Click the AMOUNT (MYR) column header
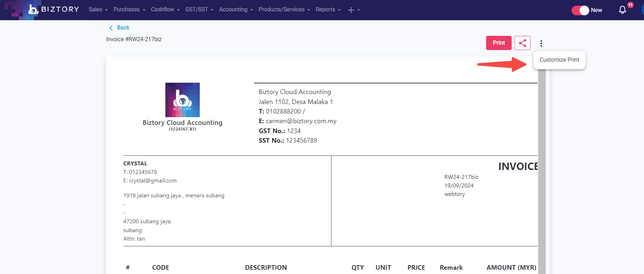Screen dimensions: 644x274 point(511,268)
